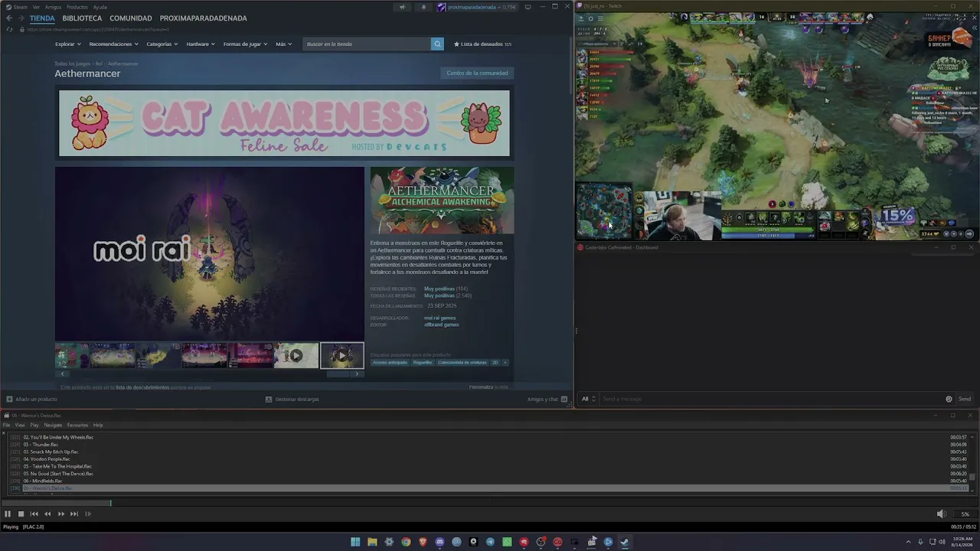Open the Amigos menu in Steam
Screen dimensions: 980x551
coord(53,7)
